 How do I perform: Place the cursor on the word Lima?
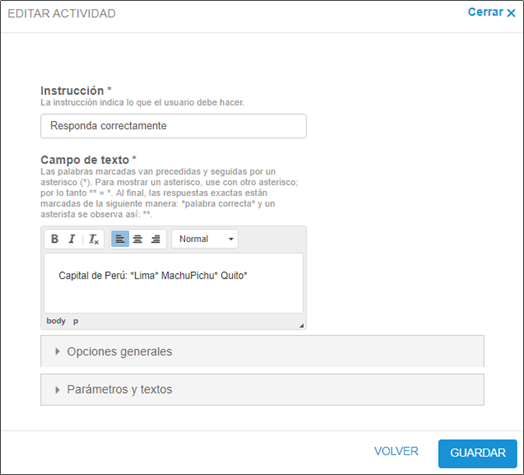(x=144, y=275)
